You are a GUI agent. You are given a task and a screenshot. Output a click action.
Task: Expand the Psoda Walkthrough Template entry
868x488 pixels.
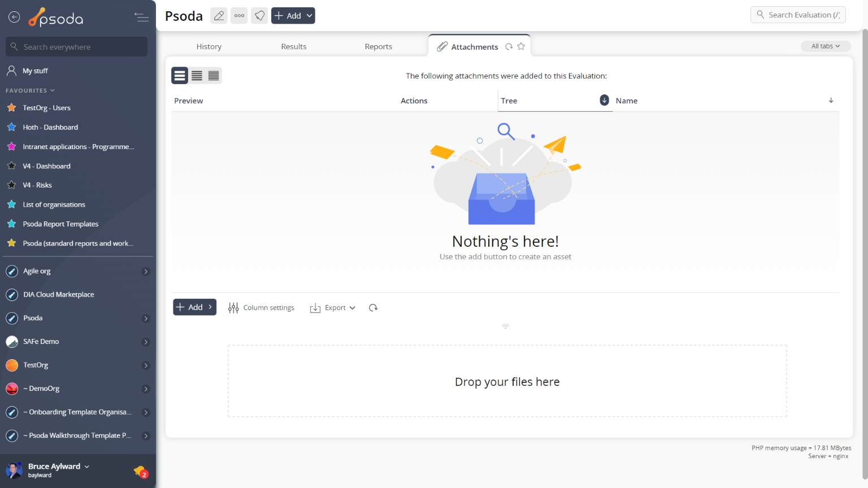click(x=146, y=436)
